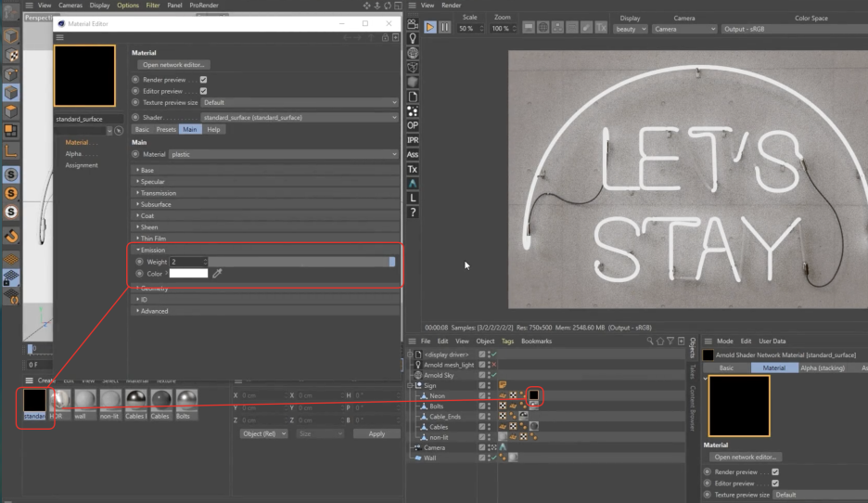Collapse the Emission section

coord(264,250)
